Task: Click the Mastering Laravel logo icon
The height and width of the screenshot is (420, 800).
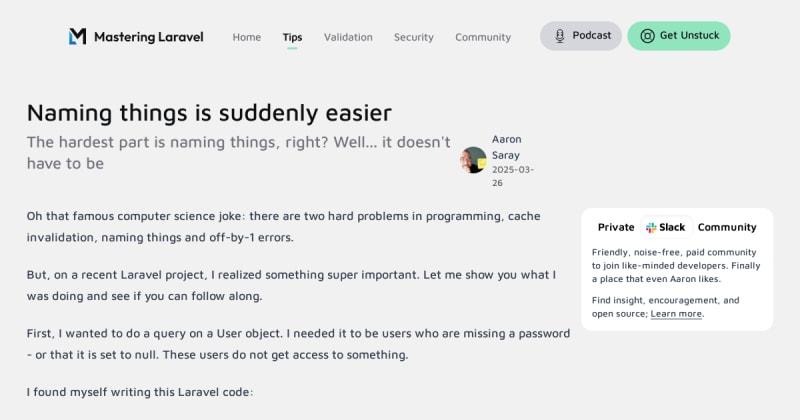Action: click(77, 37)
